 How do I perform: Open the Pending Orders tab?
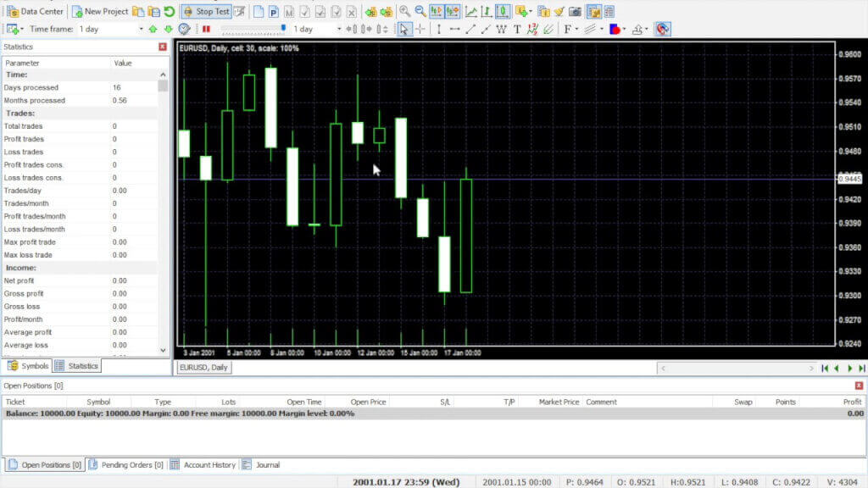(126, 465)
